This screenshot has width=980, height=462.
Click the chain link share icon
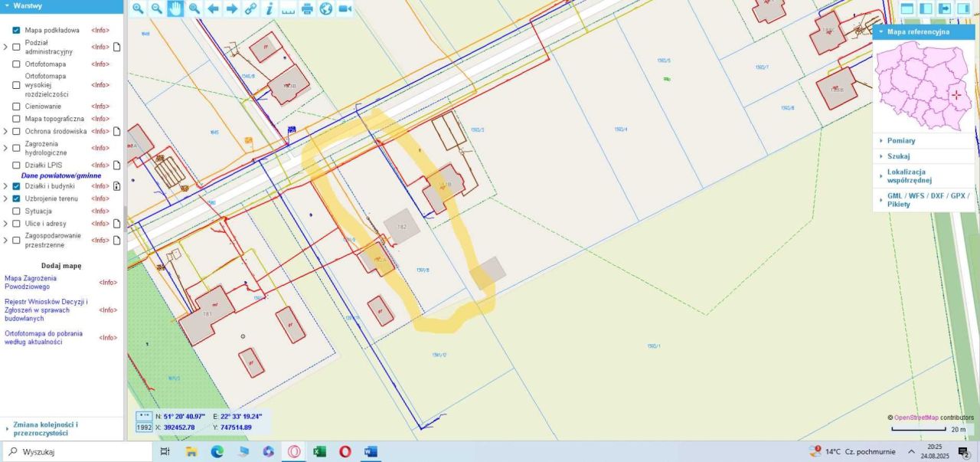(250, 9)
